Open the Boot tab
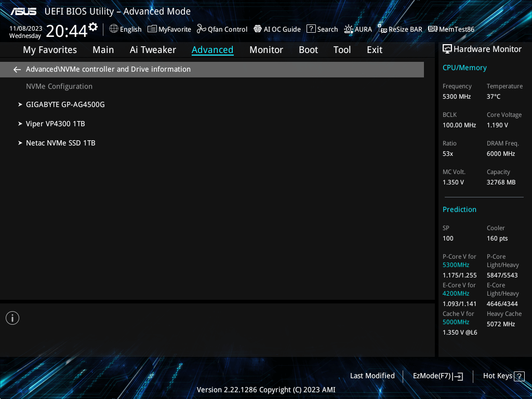 (x=308, y=50)
